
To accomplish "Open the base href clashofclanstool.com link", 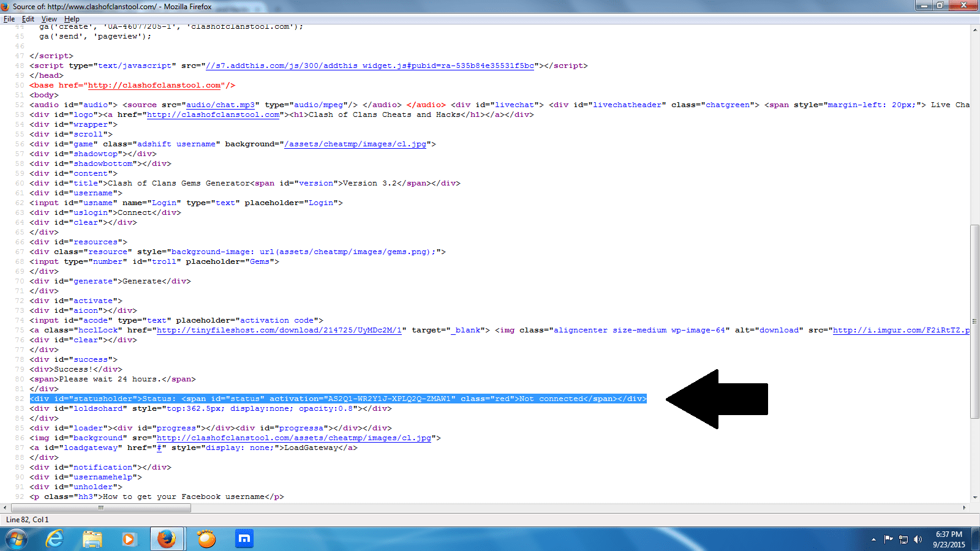I will click(x=154, y=85).
